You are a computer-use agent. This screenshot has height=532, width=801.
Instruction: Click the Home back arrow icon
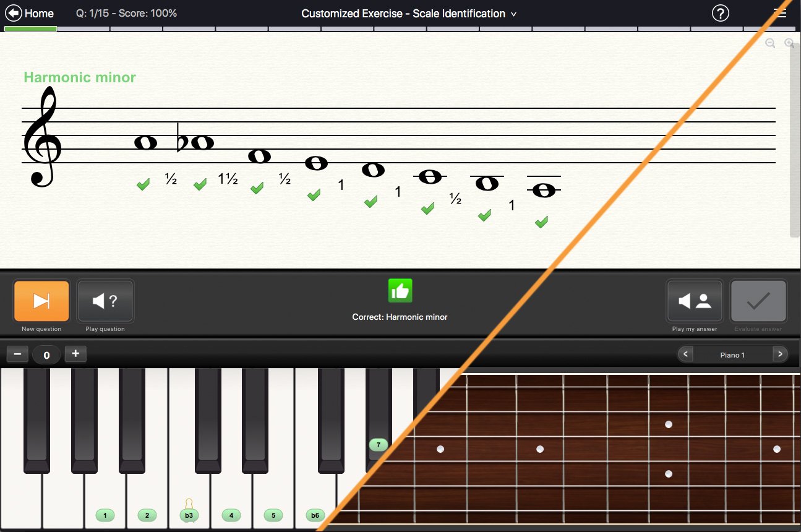click(14, 13)
